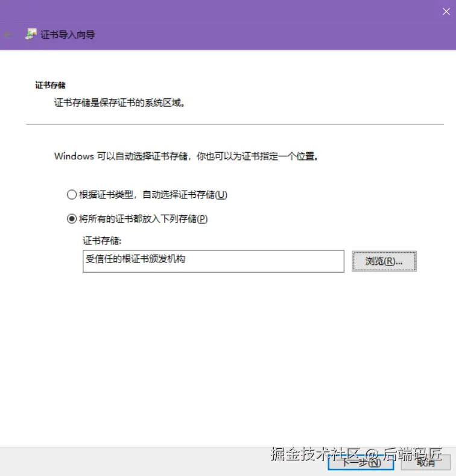Viewport: 456px width, 476px height.
Task: Click the 证书存储: field label
Action: 102,241
